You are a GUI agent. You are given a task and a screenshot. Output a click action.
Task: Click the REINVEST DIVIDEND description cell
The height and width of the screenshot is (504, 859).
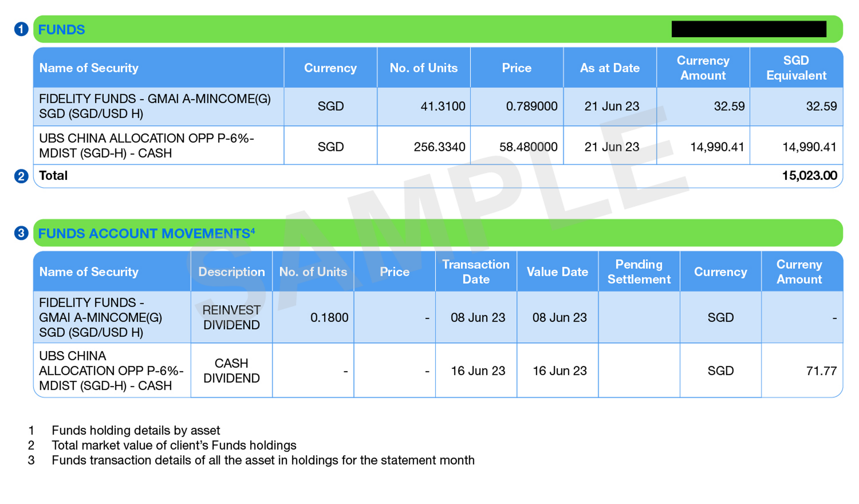point(232,318)
